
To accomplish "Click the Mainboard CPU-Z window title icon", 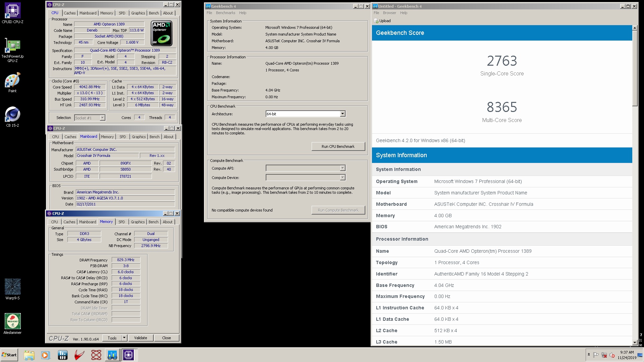I will [x=50, y=128].
